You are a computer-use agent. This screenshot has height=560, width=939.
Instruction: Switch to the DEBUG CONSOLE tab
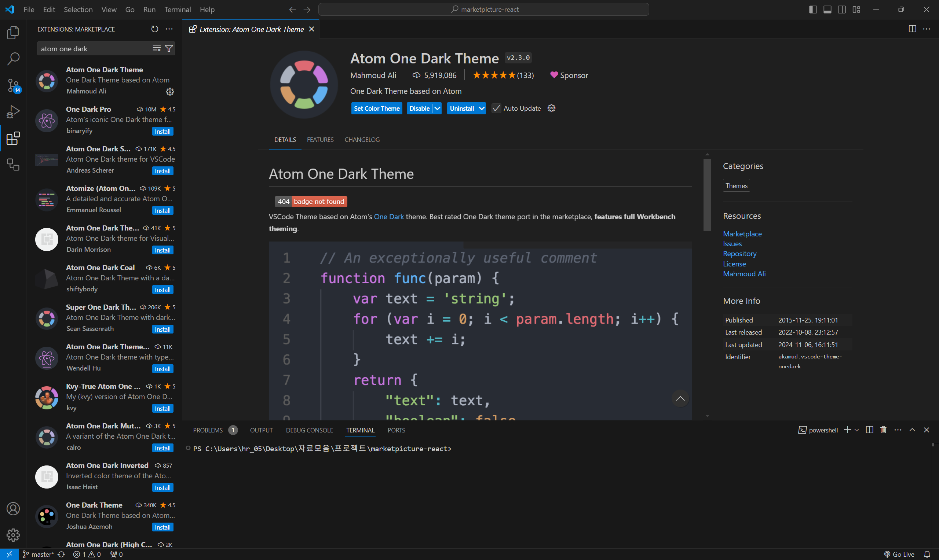tap(310, 430)
